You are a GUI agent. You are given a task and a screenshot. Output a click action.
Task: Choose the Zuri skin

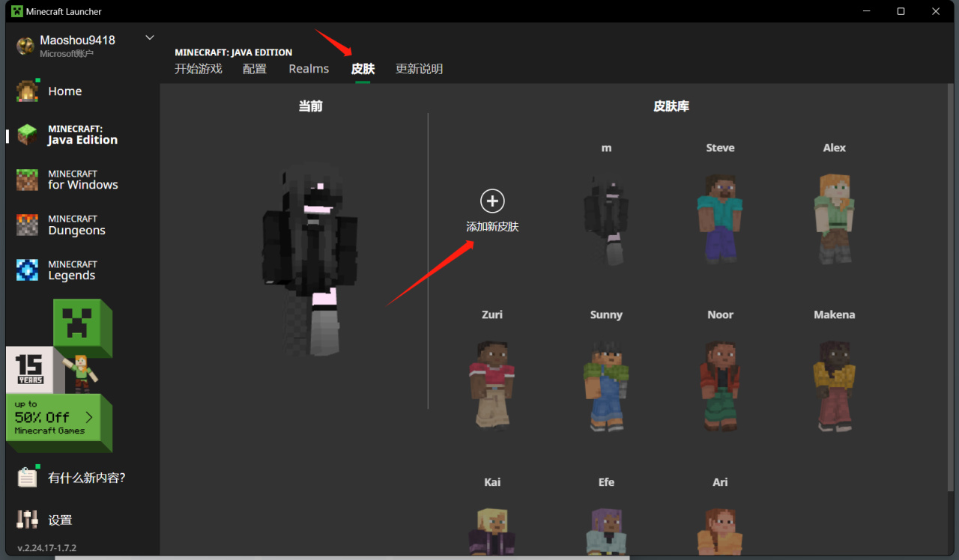click(492, 386)
